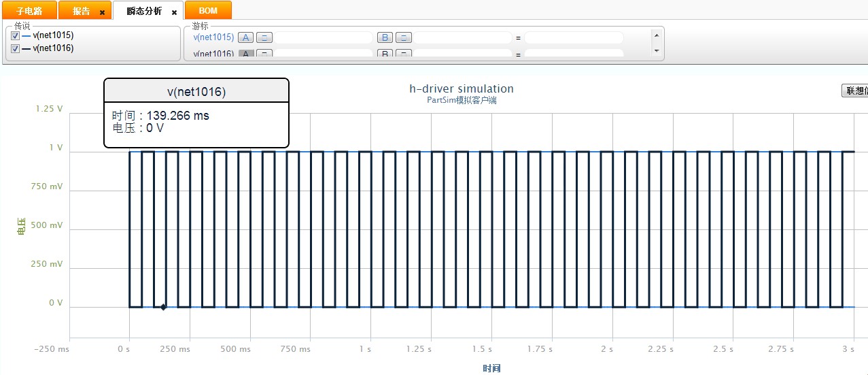
Task: Click the cursor B value field for v(net1015)
Action: tap(463, 37)
